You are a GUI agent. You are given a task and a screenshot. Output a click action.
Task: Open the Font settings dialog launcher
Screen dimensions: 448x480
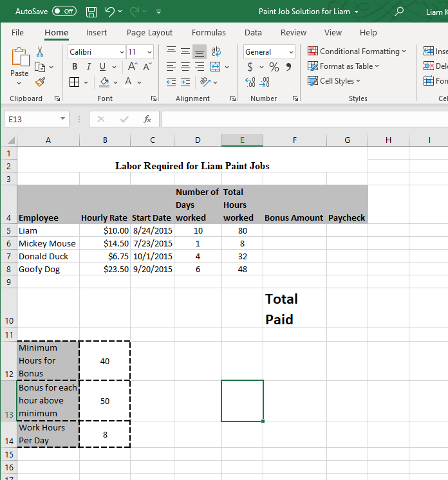pyautogui.click(x=154, y=98)
